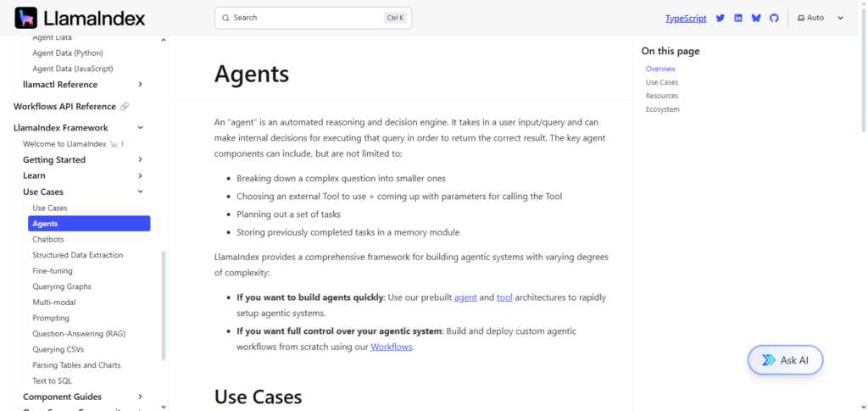Open the Querying Graphs page
The image size is (868, 411).
tap(61, 286)
